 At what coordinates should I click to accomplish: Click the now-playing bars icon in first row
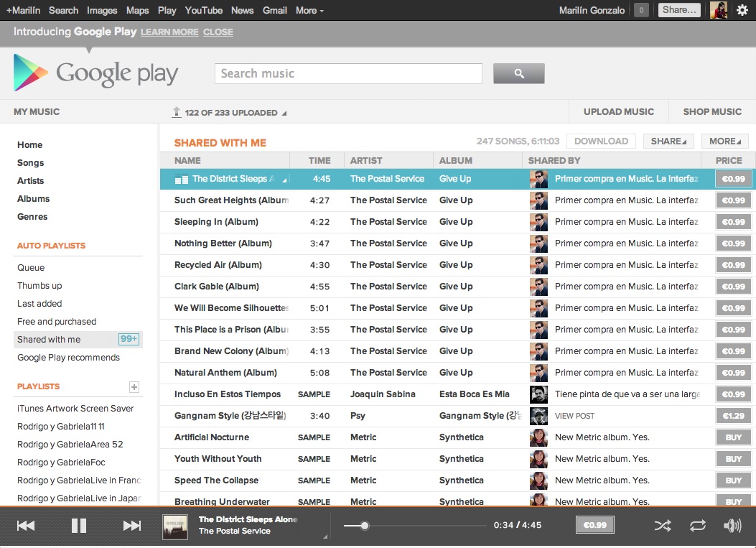point(182,180)
